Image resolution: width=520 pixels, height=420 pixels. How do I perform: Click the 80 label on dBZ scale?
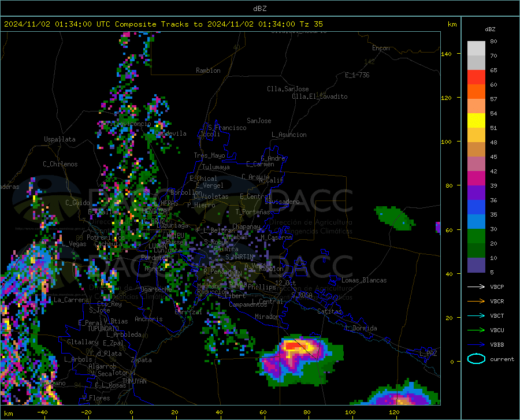pos(493,41)
